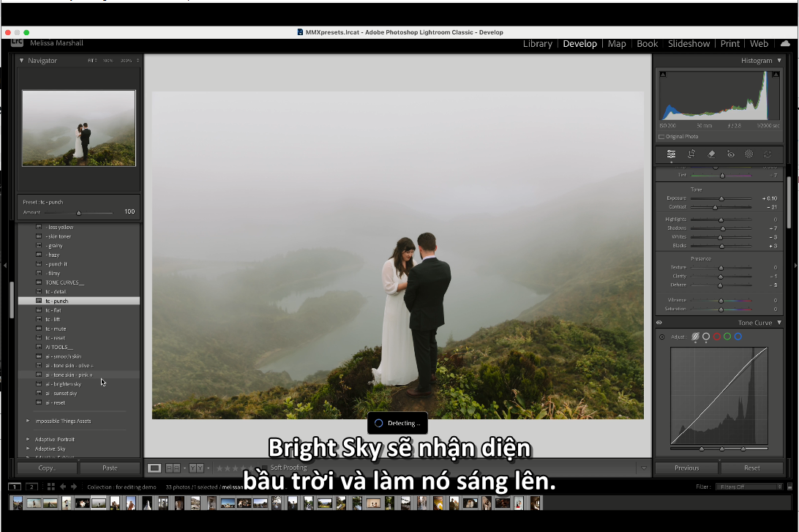The height and width of the screenshot is (532, 799).
Task: Expand the Adaptive: Portrait preset group
Action: (29, 439)
